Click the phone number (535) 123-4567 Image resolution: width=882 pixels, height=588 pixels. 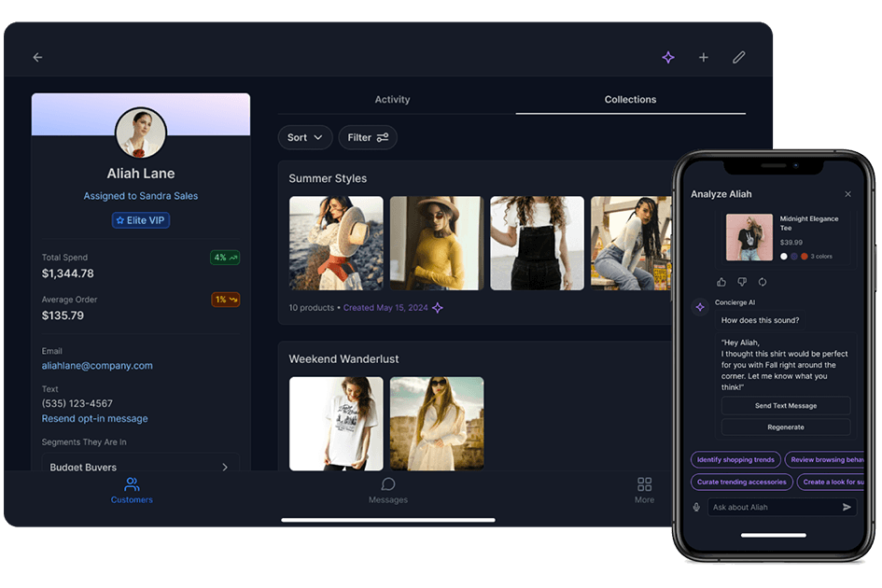click(77, 403)
